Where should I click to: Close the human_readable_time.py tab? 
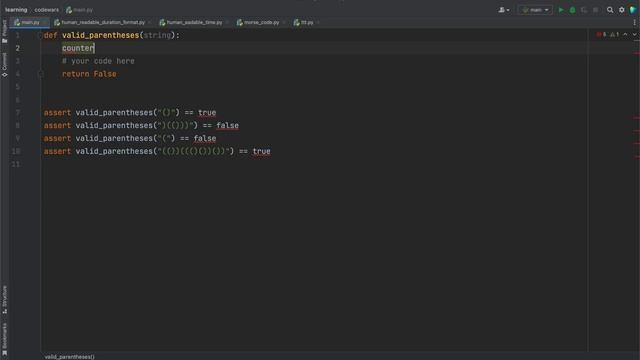tap(227, 22)
